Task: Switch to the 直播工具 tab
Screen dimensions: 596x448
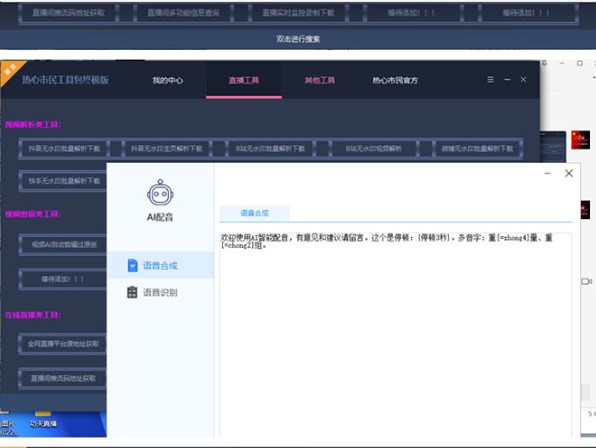Action: point(244,80)
